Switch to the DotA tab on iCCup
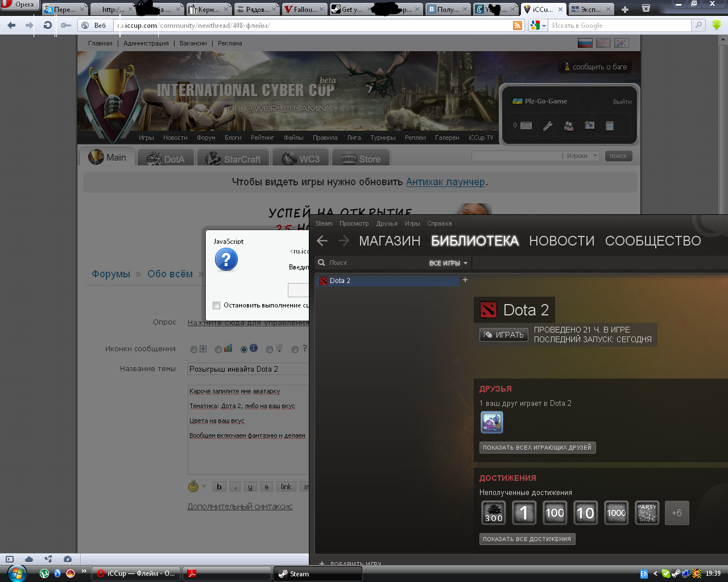 click(166, 159)
